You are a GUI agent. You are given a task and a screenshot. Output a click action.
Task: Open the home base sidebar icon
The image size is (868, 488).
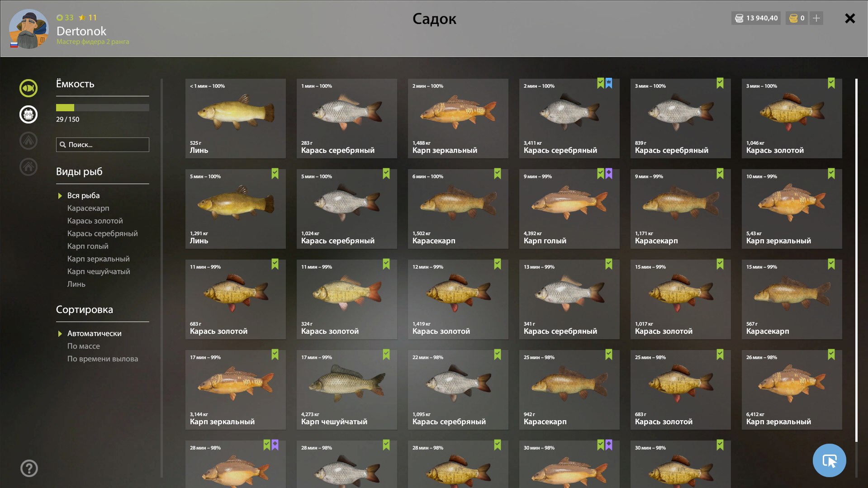click(x=28, y=167)
